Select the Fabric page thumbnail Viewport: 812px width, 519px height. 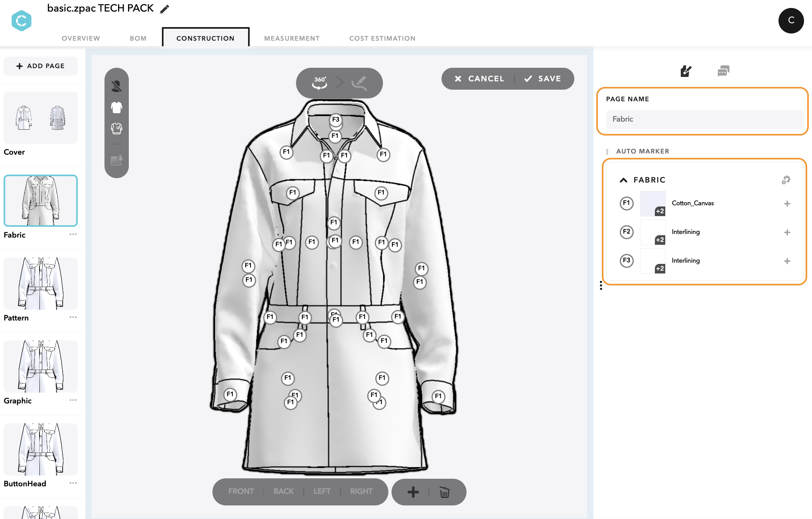coord(41,201)
